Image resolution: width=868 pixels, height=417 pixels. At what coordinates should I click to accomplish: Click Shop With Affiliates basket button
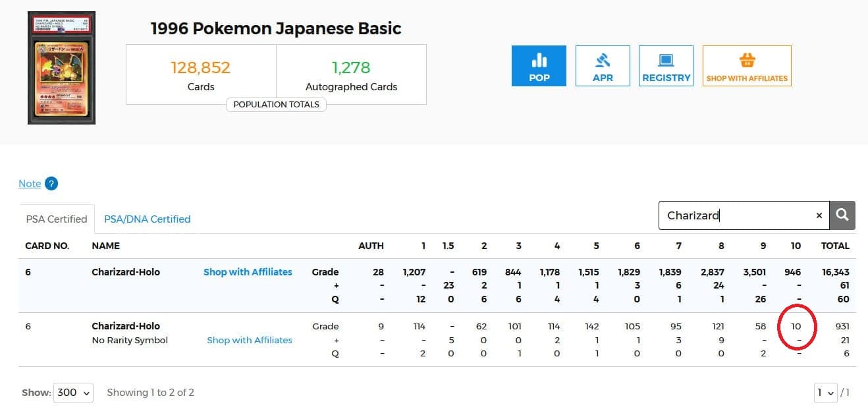coord(747,66)
